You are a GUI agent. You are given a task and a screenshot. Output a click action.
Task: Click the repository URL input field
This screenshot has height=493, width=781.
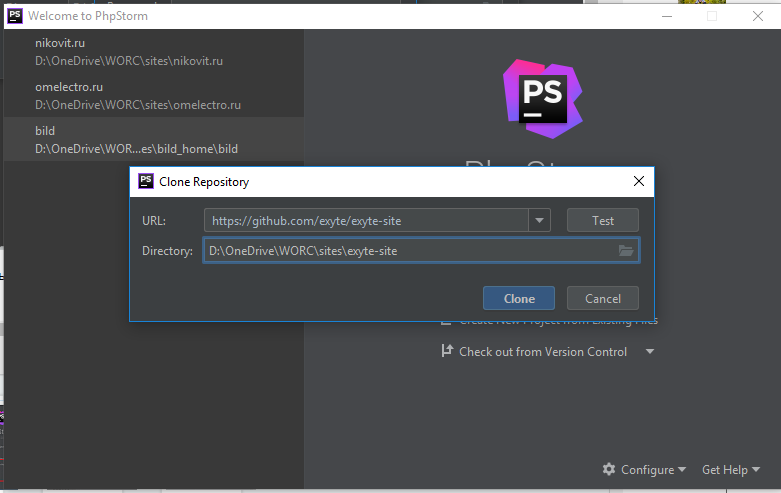pos(366,220)
